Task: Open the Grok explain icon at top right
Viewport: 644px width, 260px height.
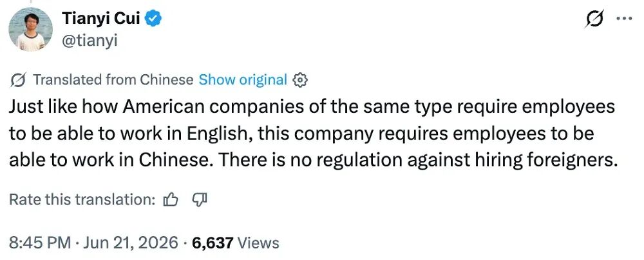Action: tap(594, 19)
